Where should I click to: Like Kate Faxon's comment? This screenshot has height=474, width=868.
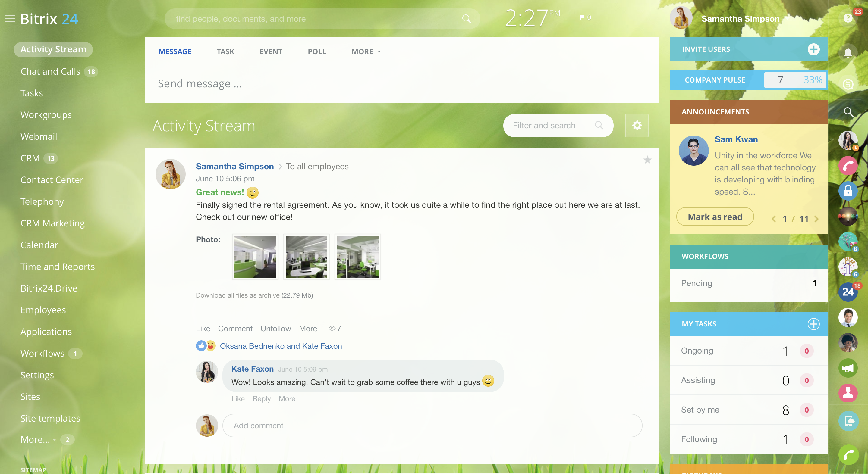point(238,399)
